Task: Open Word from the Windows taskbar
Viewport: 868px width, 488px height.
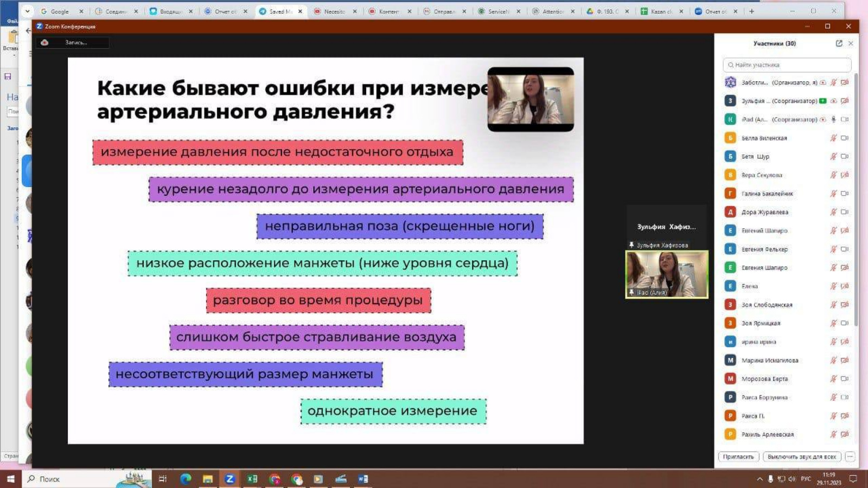Action: click(x=363, y=479)
